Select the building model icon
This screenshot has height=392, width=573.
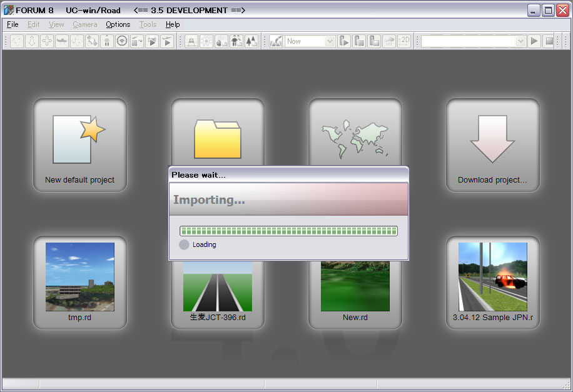click(221, 41)
